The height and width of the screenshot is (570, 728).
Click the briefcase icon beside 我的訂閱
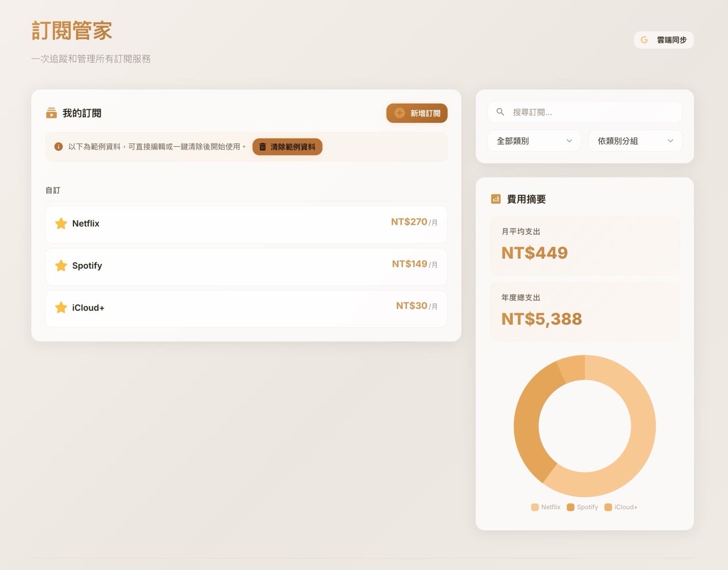51,113
